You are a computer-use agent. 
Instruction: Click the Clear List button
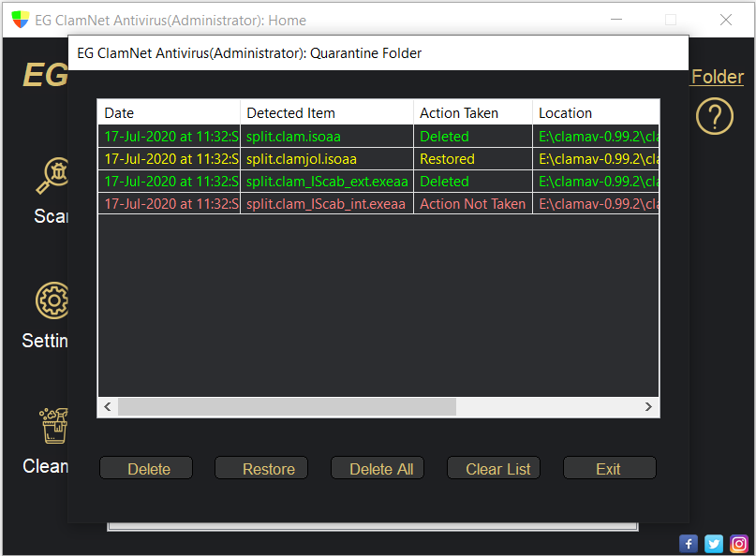[494, 468]
